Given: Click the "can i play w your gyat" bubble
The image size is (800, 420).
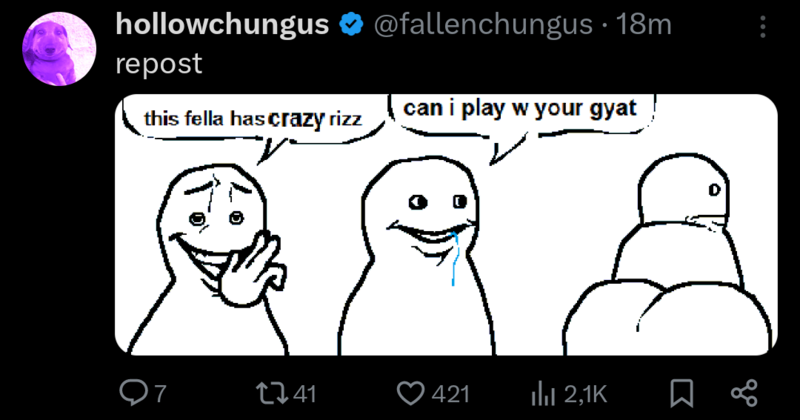Looking at the screenshot, I should point(521,117).
